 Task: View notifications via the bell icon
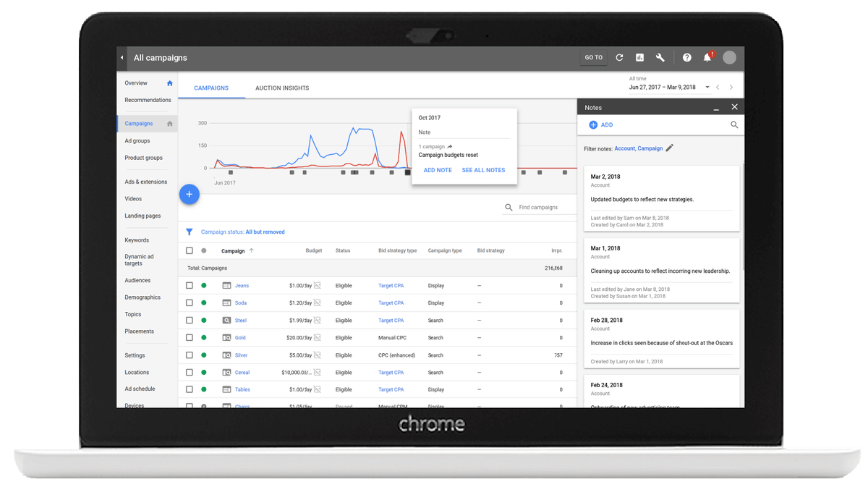707,57
